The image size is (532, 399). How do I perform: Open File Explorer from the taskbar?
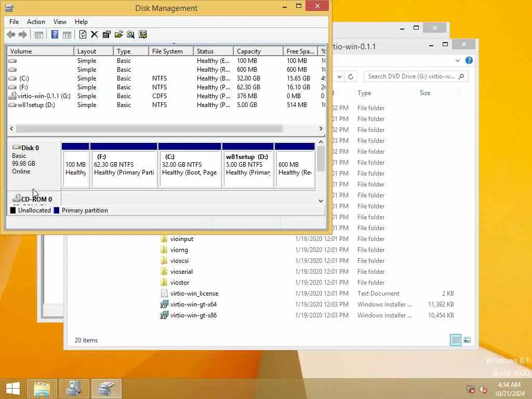pyautogui.click(x=42, y=389)
